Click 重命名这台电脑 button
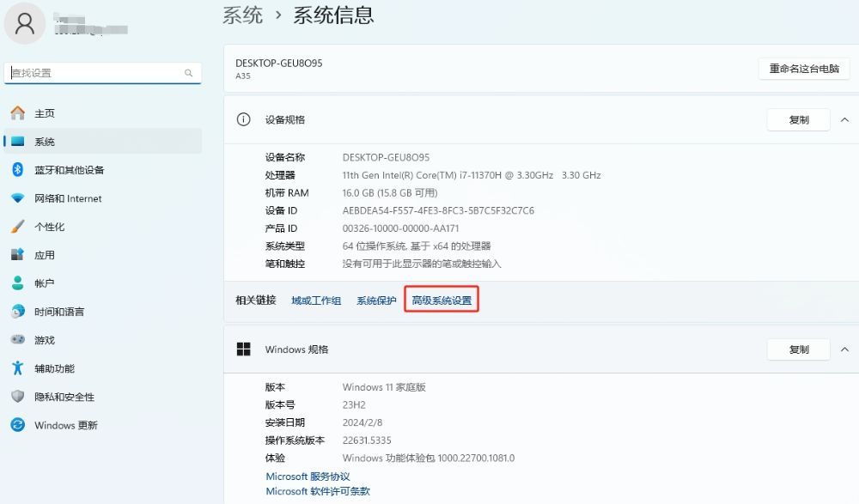 pyautogui.click(x=804, y=69)
